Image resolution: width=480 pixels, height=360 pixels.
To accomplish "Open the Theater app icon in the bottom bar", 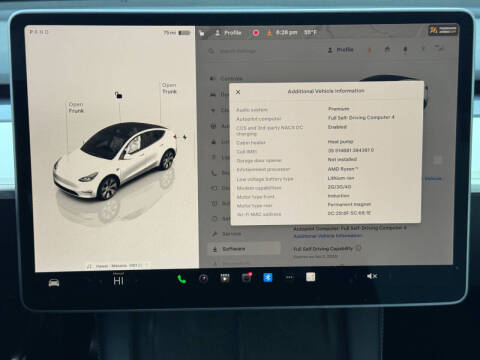I will click(225, 278).
